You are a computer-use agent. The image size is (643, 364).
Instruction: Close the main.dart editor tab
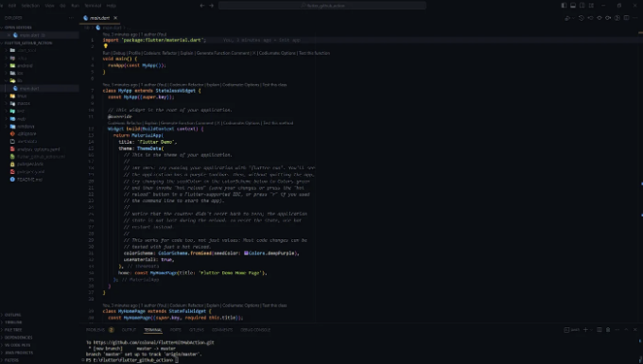click(x=115, y=18)
